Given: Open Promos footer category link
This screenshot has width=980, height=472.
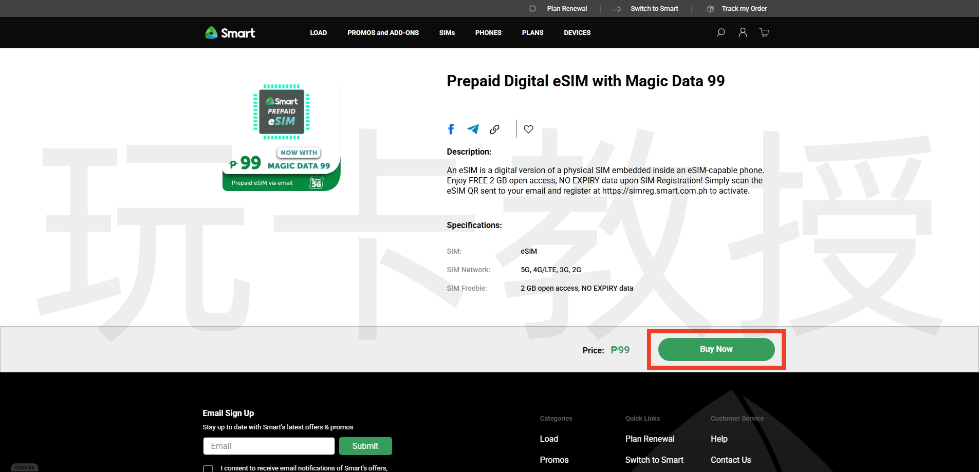Looking at the screenshot, I should 554,460.
